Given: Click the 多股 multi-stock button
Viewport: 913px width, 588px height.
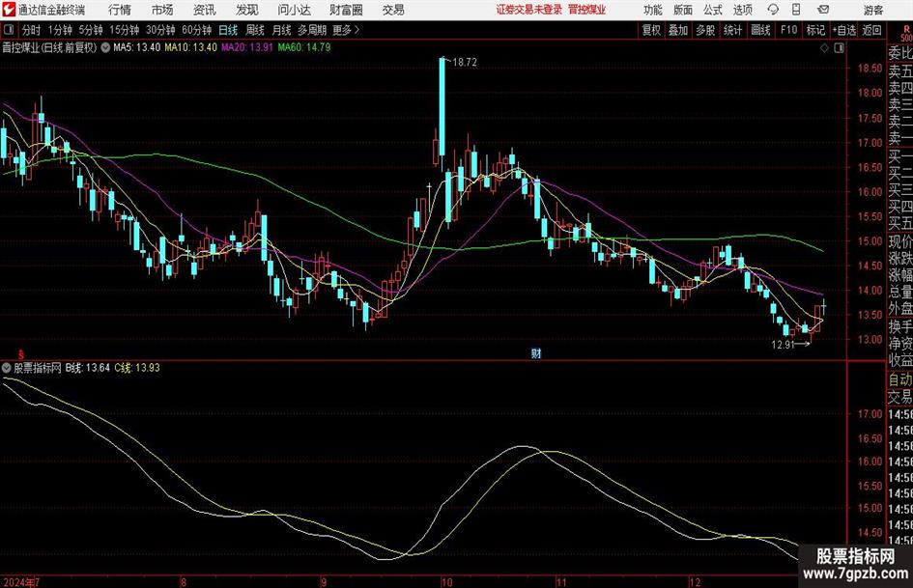Looking at the screenshot, I should [705, 30].
